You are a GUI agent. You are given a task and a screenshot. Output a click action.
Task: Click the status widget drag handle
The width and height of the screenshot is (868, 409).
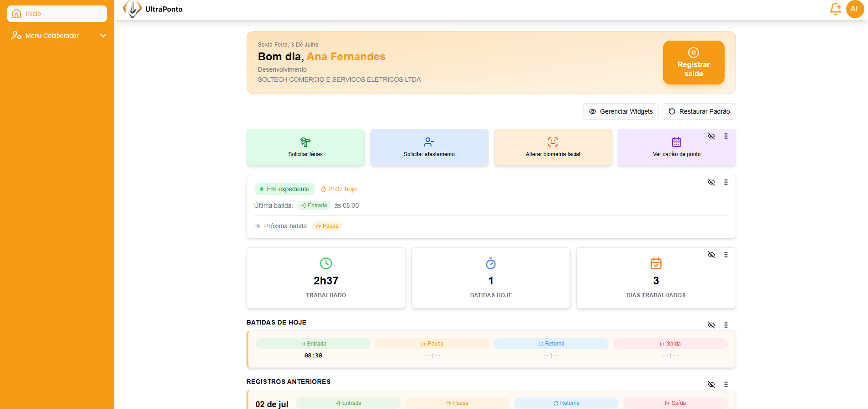pyautogui.click(x=726, y=182)
